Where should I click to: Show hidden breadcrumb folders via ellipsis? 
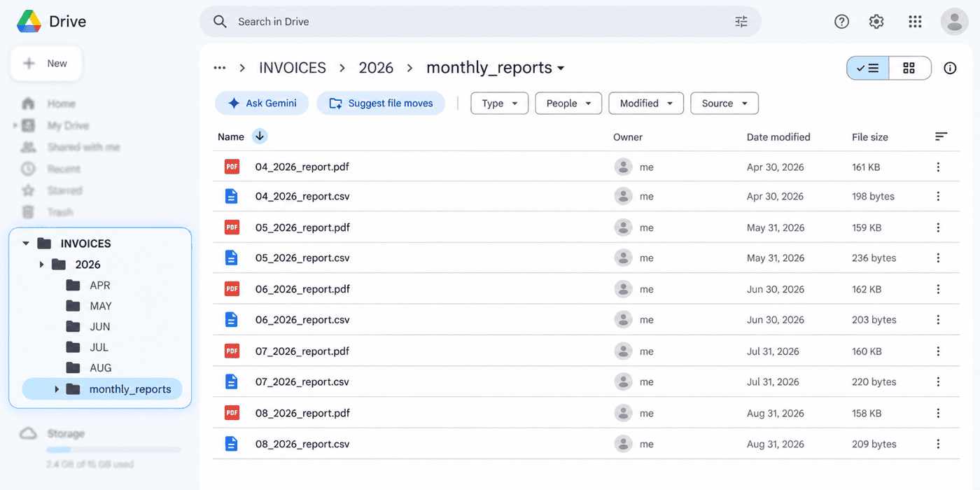tap(220, 68)
